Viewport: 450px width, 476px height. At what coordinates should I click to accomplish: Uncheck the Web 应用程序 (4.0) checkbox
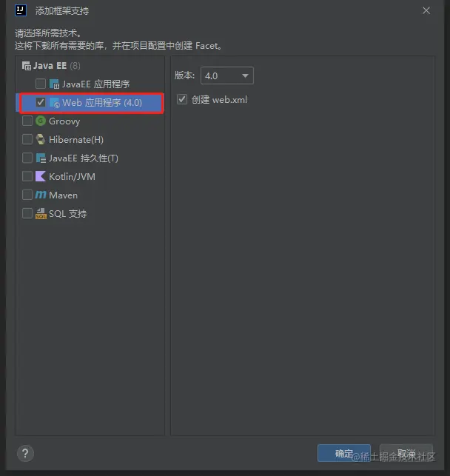[x=41, y=102]
